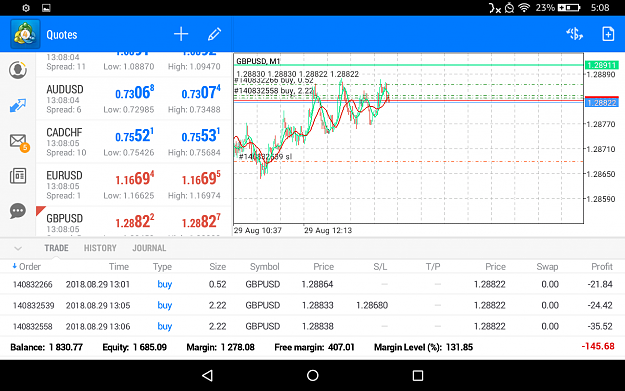Screen dimensions: 625x391
Task: Sort by the Order column header
Action: [x=26, y=267]
